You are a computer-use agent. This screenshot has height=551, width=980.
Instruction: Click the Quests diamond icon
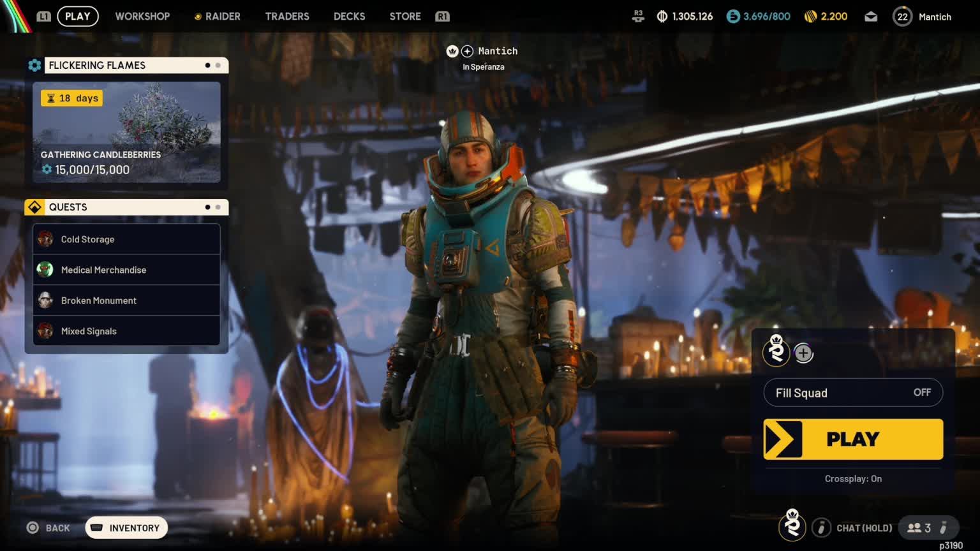tap(34, 207)
